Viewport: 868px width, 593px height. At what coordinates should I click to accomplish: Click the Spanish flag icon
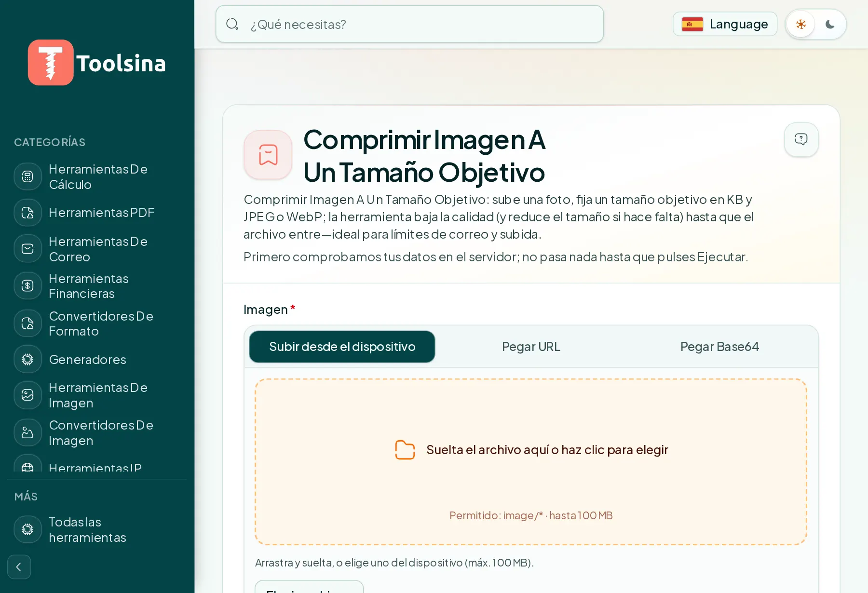692,24
